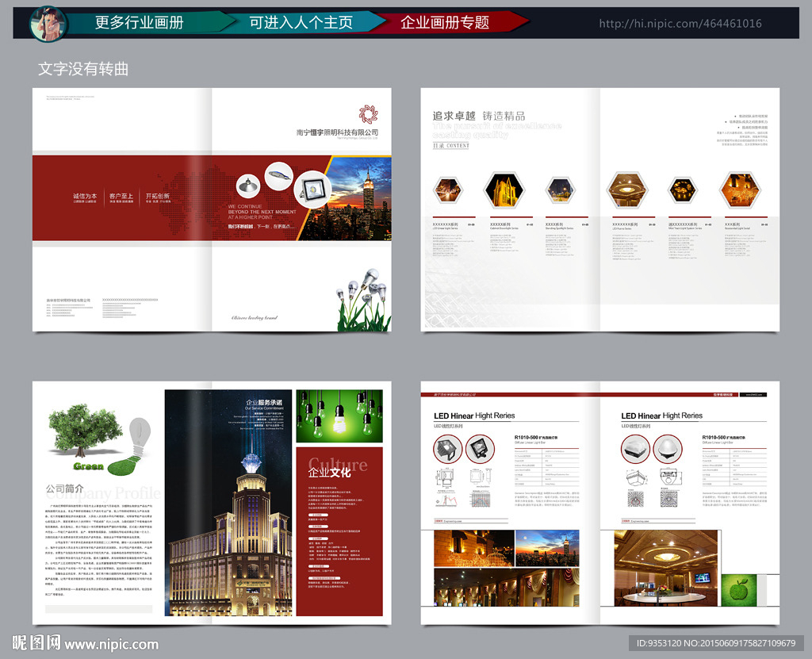Select the square canopy light product circle

point(635,450)
